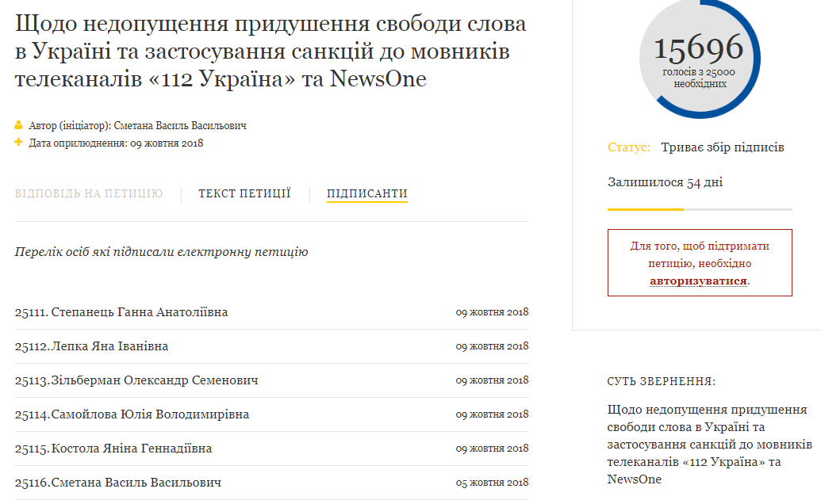Viewport: 821px width, 504px height.
Task: Click the Статус label
Action: (629, 147)
